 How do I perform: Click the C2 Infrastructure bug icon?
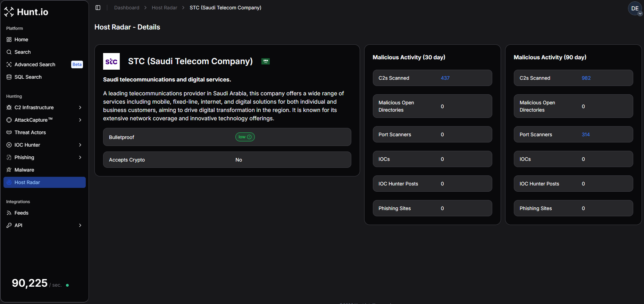click(x=9, y=107)
